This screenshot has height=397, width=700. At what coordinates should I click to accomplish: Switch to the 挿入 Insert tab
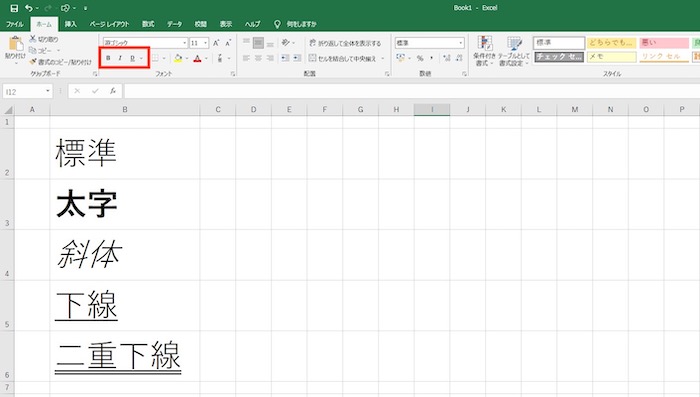(x=71, y=24)
